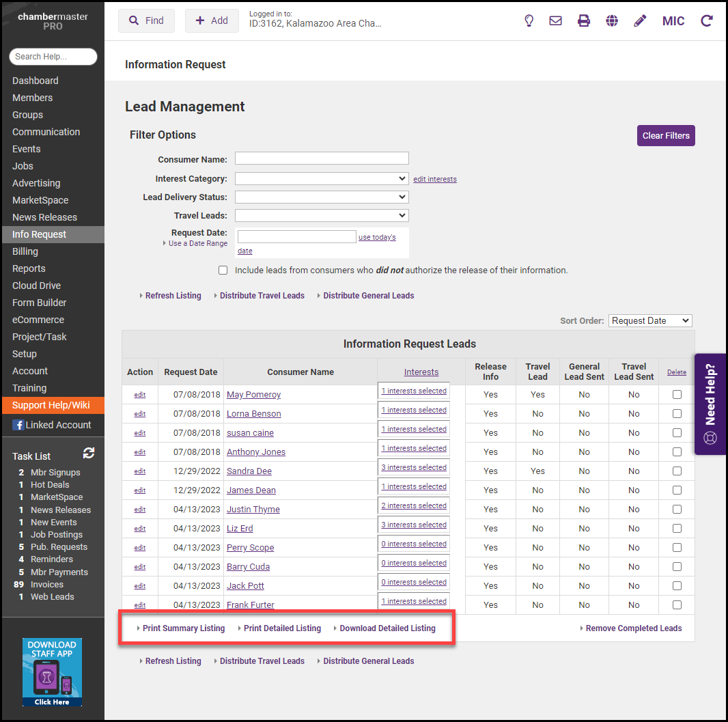Open the Sort Order dropdown

point(649,320)
